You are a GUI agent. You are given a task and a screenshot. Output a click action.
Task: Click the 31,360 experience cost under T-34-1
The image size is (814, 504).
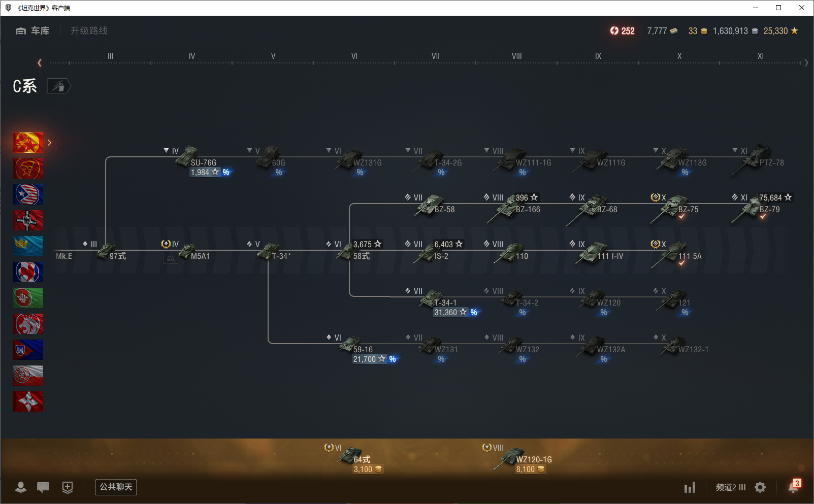click(450, 313)
